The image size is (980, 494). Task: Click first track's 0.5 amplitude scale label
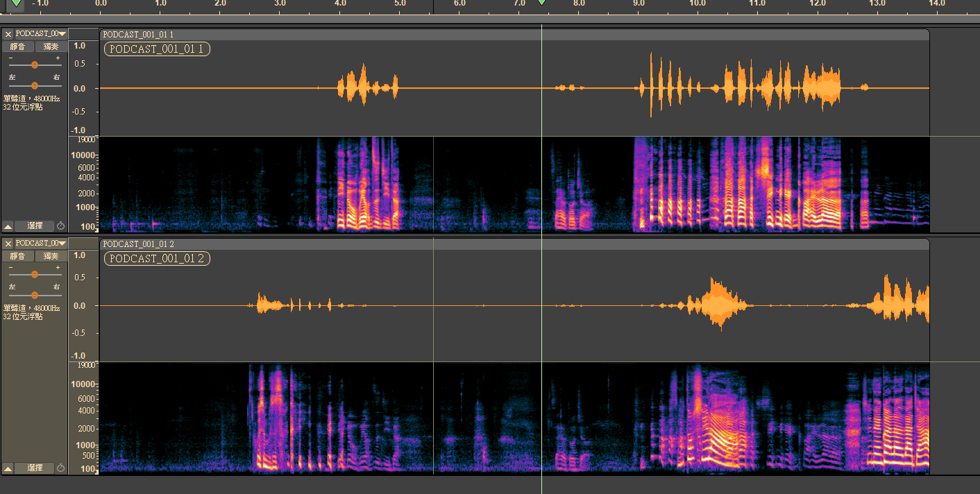(x=79, y=64)
